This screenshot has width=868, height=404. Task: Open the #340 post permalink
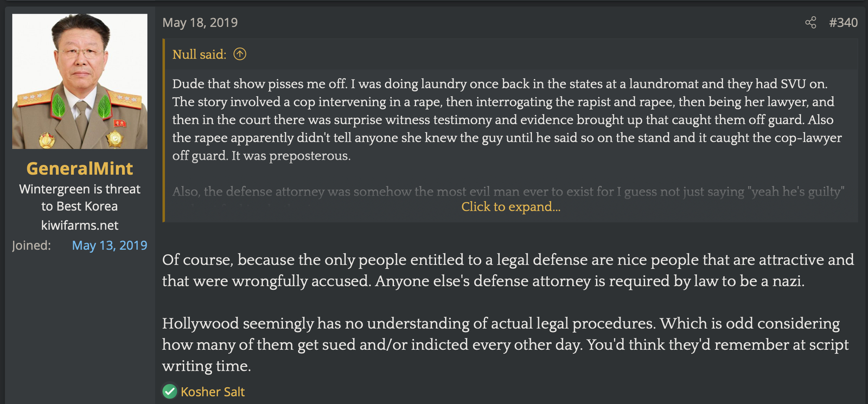tap(843, 22)
